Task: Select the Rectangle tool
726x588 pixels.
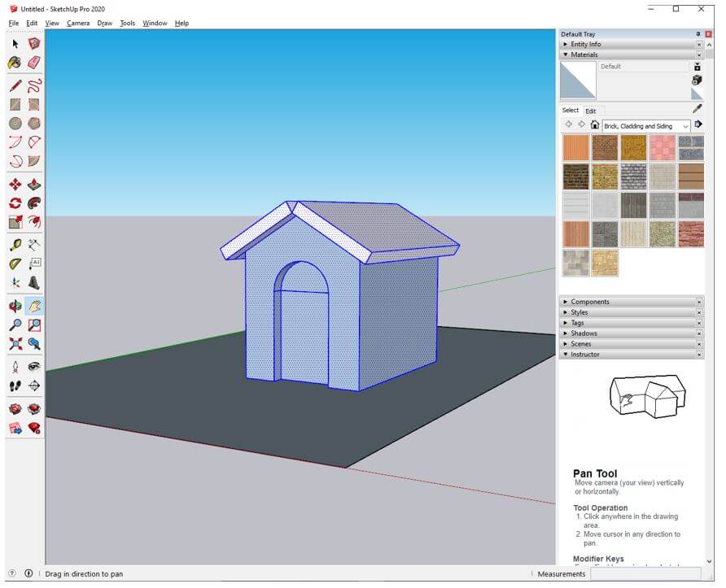Action: click(15, 105)
